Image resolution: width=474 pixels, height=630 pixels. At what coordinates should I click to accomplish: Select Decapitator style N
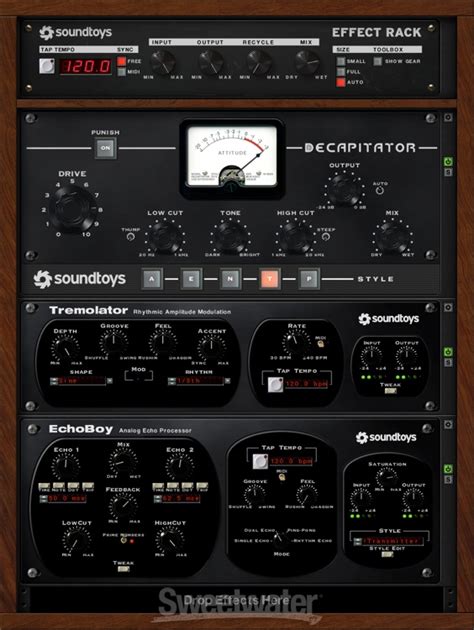coord(230,279)
